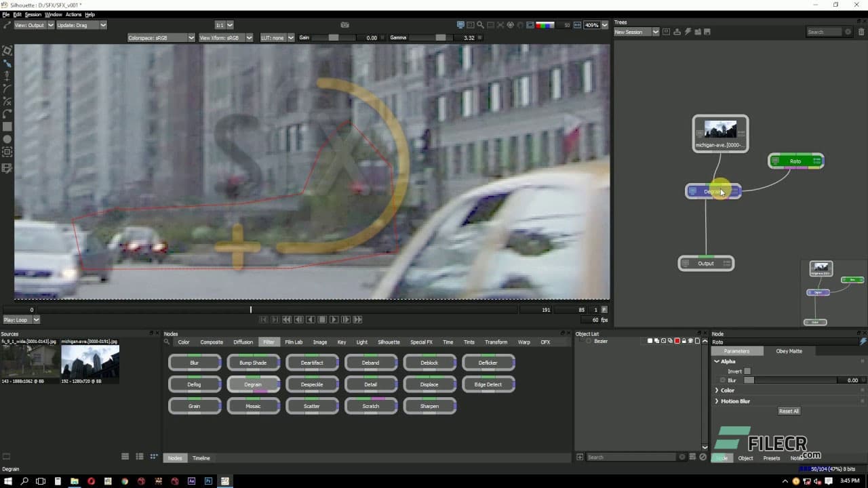Select the transform tool at top of toolbar
The image size is (868, 488).
click(x=7, y=49)
